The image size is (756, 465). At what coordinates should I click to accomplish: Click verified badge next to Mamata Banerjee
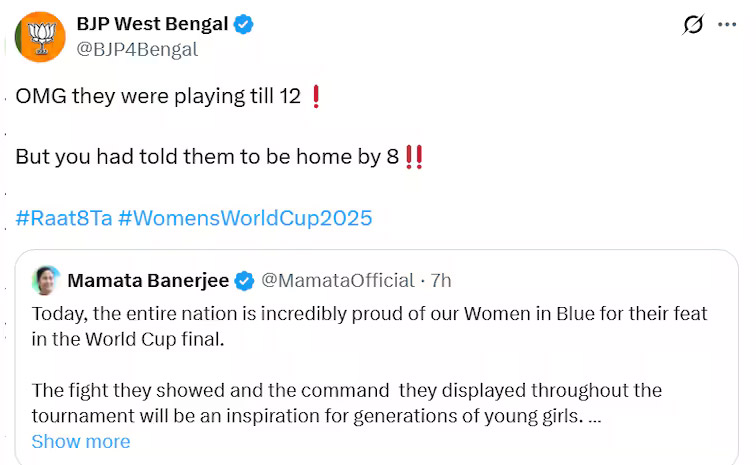(x=246, y=280)
